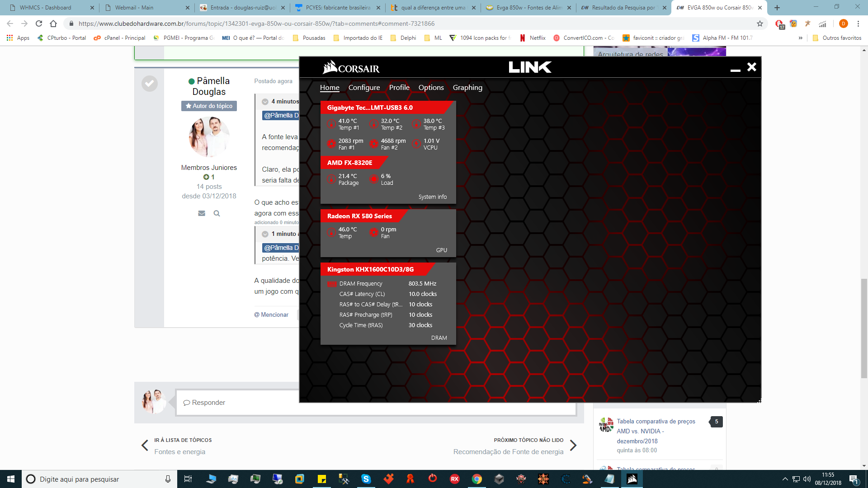Open Windows Start menu
This screenshot has height=488, width=868.
tap(11, 479)
